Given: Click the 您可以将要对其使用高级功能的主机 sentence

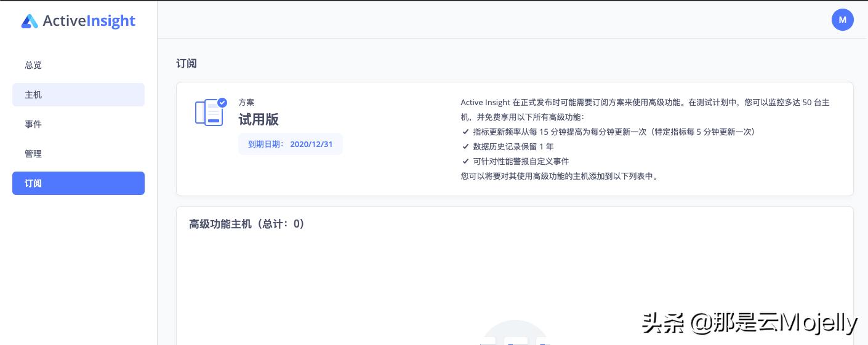Looking at the screenshot, I should coord(560,176).
